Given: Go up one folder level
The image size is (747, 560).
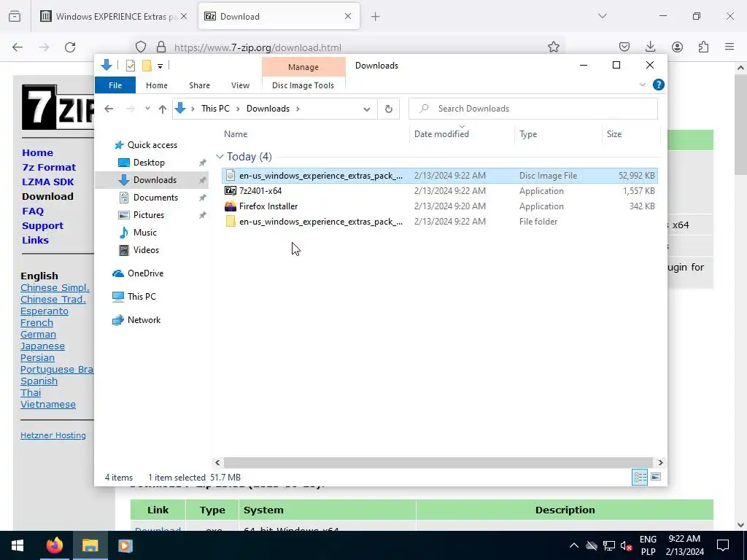Looking at the screenshot, I should tap(163, 109).
